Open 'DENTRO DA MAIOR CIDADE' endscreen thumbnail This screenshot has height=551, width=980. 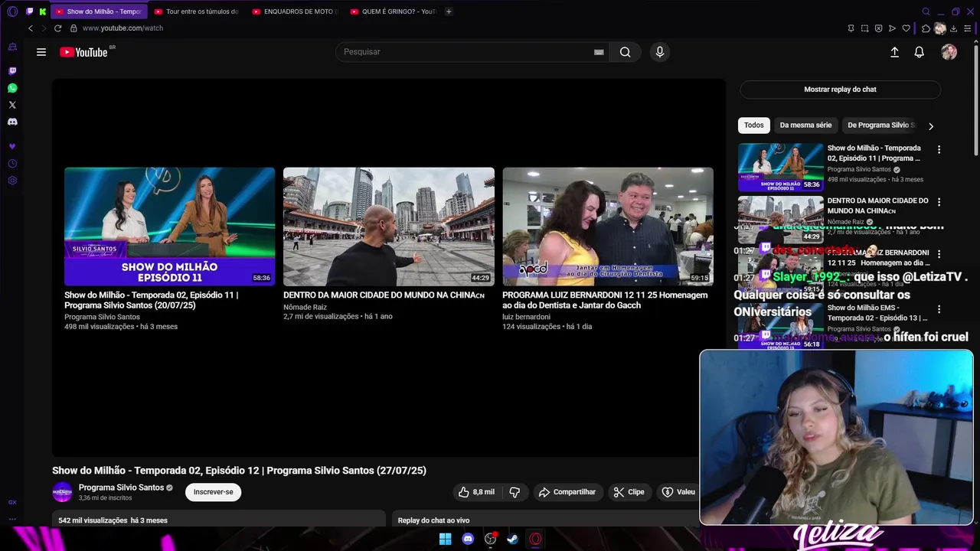(x=389, y=227)
